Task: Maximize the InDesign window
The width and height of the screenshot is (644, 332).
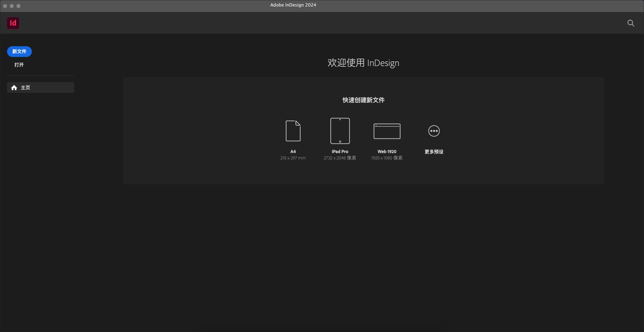Action: point(19,6)
